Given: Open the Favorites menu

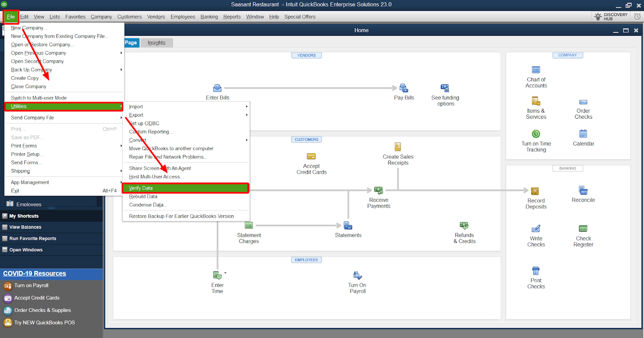Looking at the screenshot, I should (x=75, y=16).
